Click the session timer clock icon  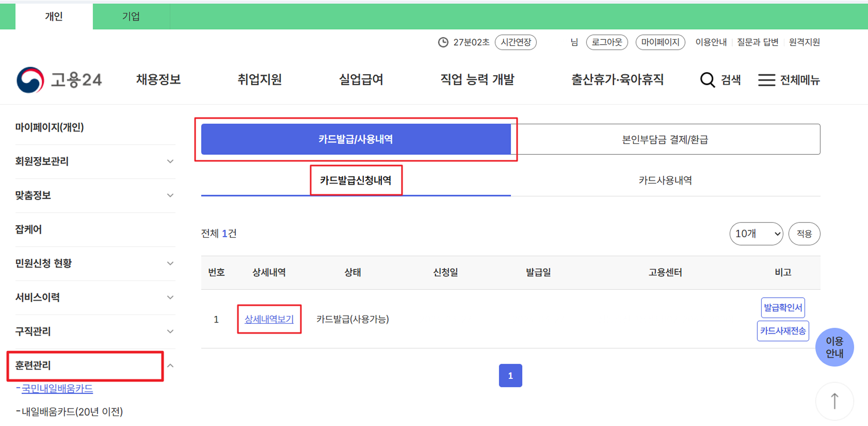point(443,42)
